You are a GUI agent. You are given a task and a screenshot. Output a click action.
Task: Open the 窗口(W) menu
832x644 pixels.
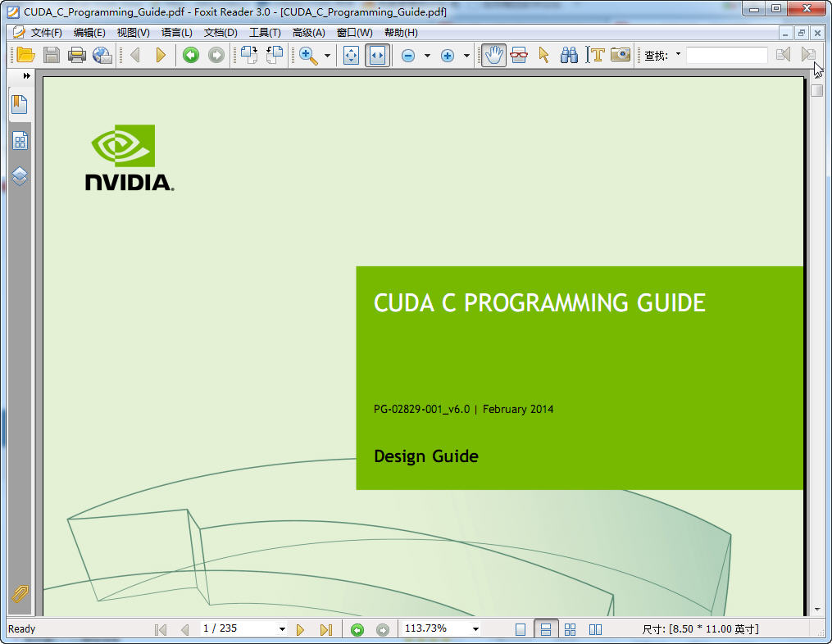pyautogui.click(x=354, y=33)
